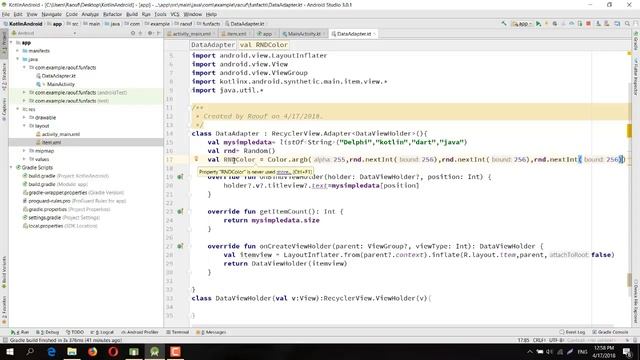Viewport: 640px width, 360px height.
Task: Open Windows notification center icon
Action: click(x=627, y=351)
